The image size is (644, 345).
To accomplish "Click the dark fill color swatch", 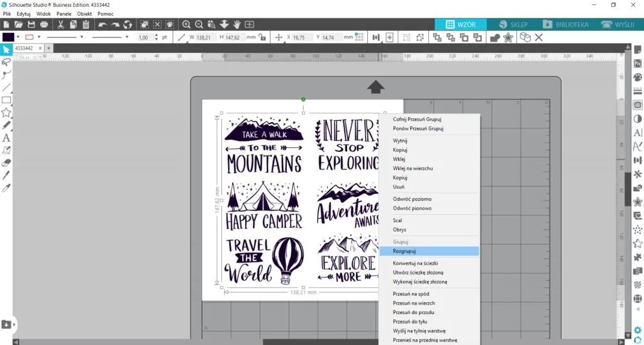I will point(8,37).
